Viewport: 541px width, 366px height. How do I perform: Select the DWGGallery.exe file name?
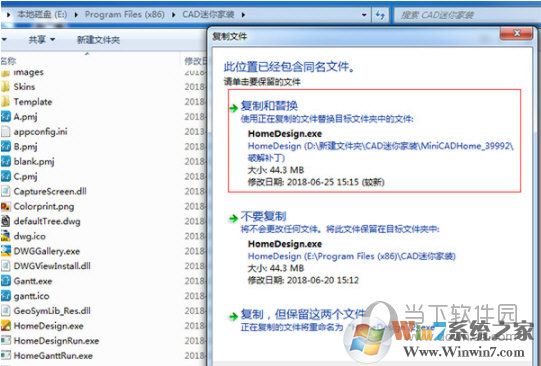pos(47,251)
